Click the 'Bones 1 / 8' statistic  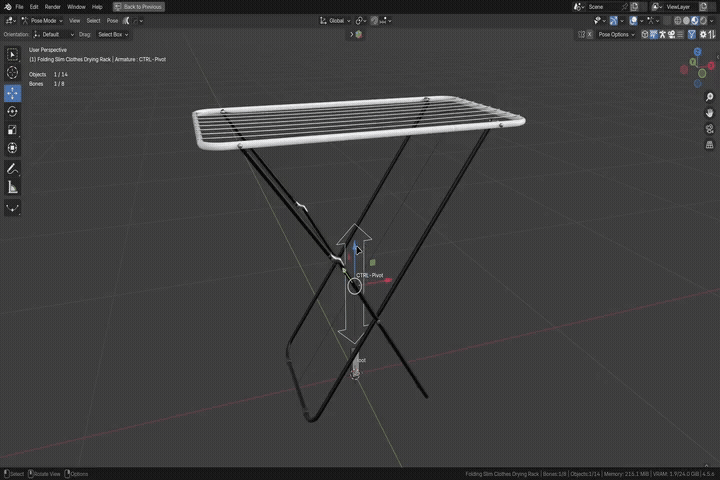coord(46,84)
